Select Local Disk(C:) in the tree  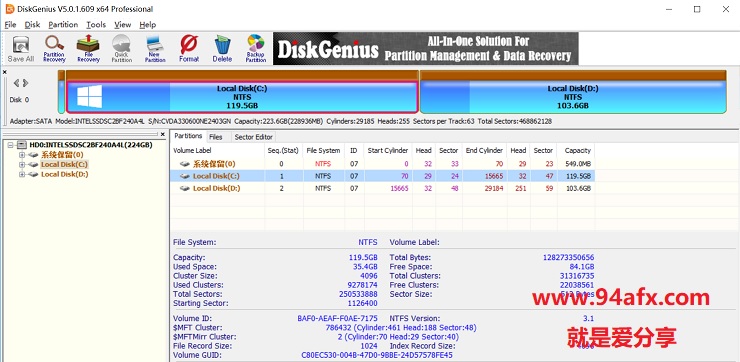pos(64,164)
